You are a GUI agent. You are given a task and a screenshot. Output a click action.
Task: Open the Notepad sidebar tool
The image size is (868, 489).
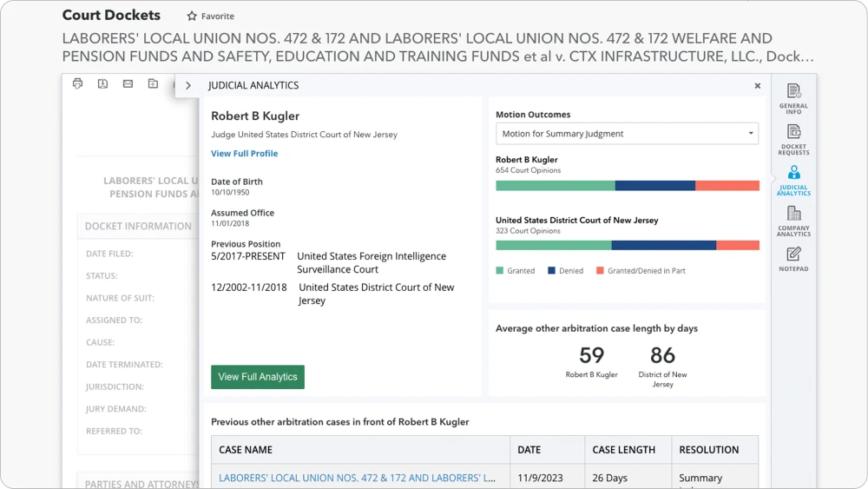coord(793,259)
